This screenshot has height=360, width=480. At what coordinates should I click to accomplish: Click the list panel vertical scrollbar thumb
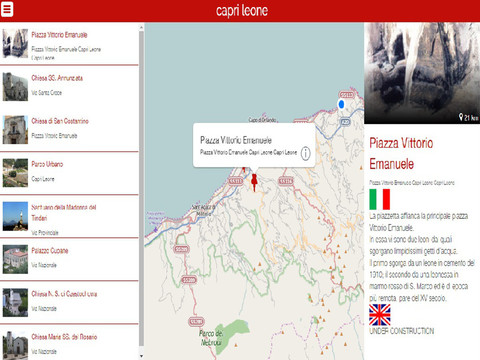141,188
